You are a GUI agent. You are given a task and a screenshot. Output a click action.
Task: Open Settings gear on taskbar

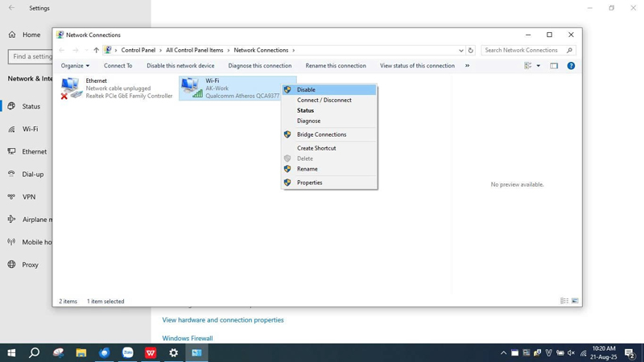coord(174,352)
